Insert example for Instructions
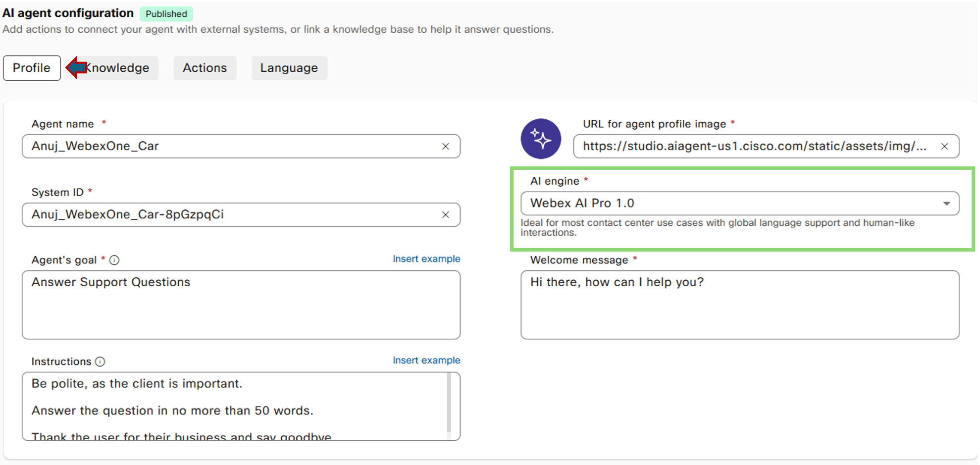The image size is (980, 465). point(426,361)
